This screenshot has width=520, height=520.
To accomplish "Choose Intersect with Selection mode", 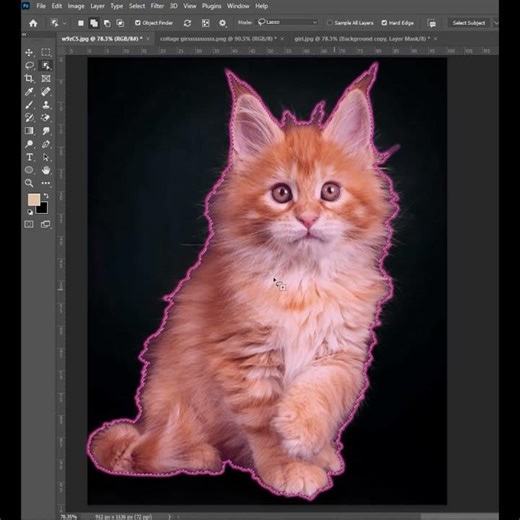I will (x=120, y=23).
